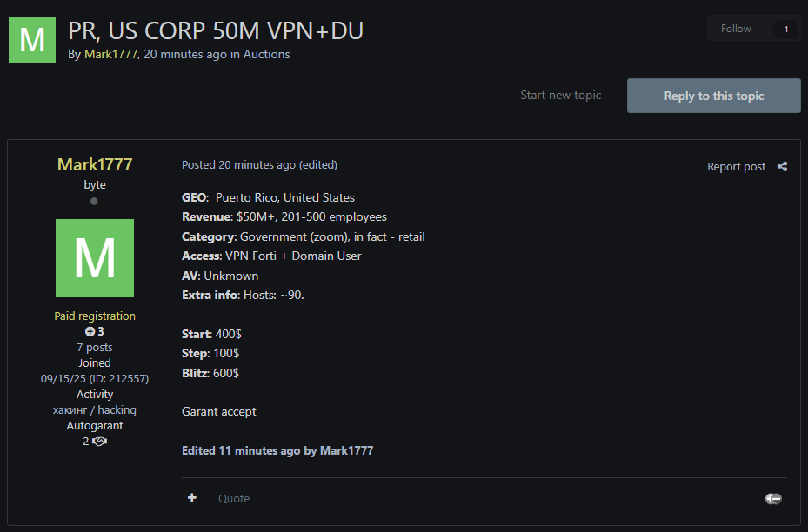
Task: Click the Quote link under the post
Action: coord(234,498)
